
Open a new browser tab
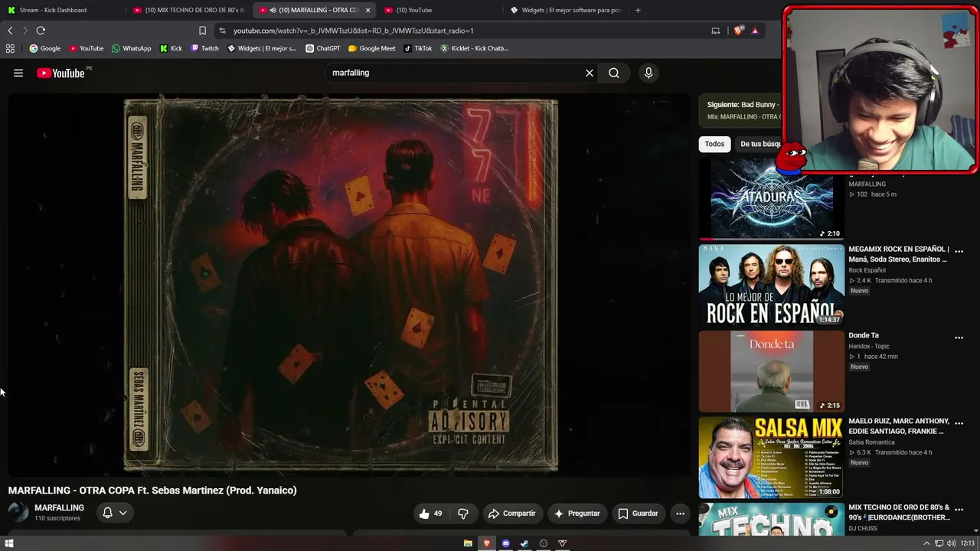[x=638, y=10]
